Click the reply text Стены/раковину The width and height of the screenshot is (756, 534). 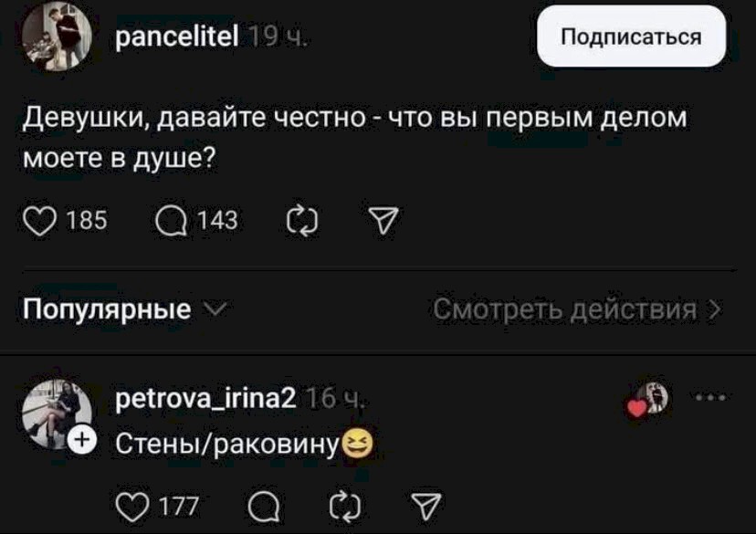tap(228, 444)
